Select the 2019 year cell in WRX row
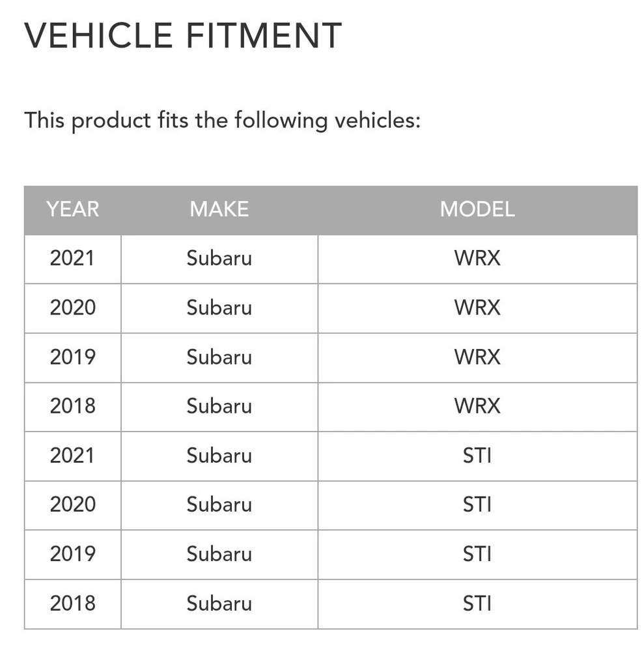Image resolution: width=644 pixels, height=651 pixels. tap(72, 357)
